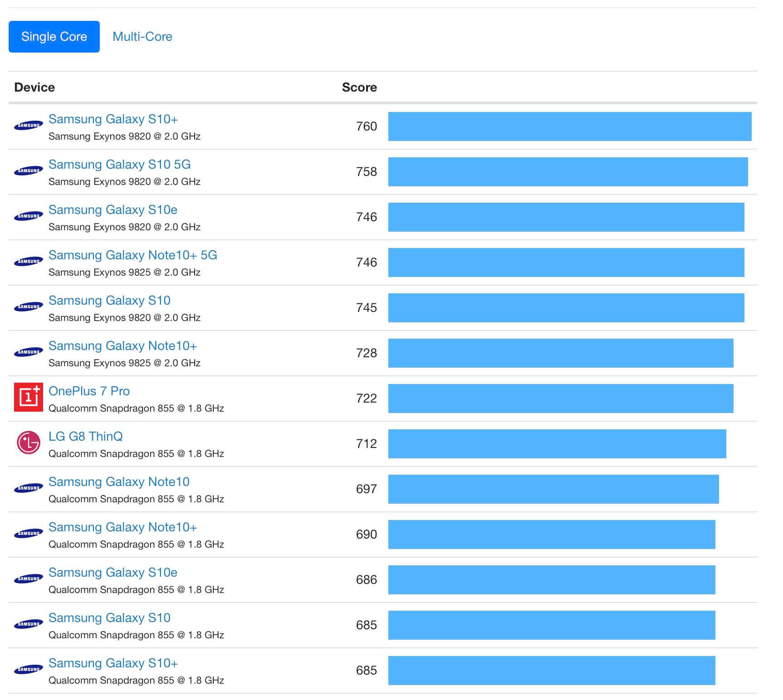Open Galaxy Note10+ 5G device link
Screen dimensions: 783x700
tap(132, 255)
